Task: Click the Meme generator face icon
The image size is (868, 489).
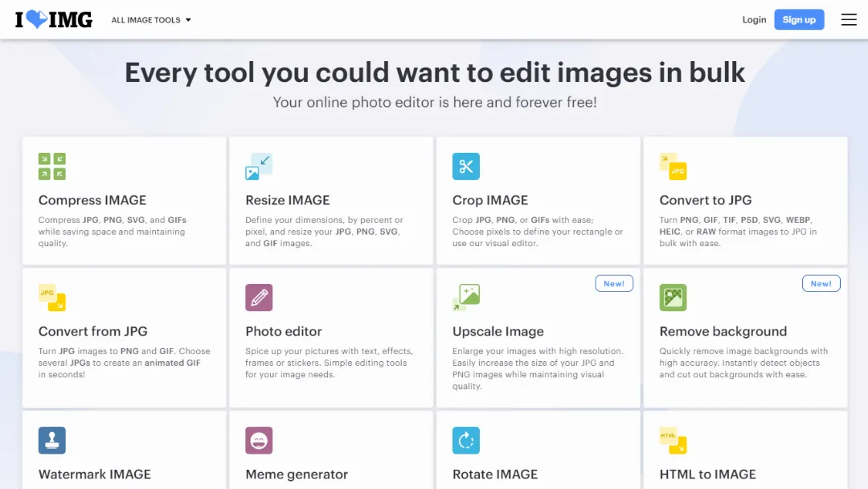Action: 259,440
